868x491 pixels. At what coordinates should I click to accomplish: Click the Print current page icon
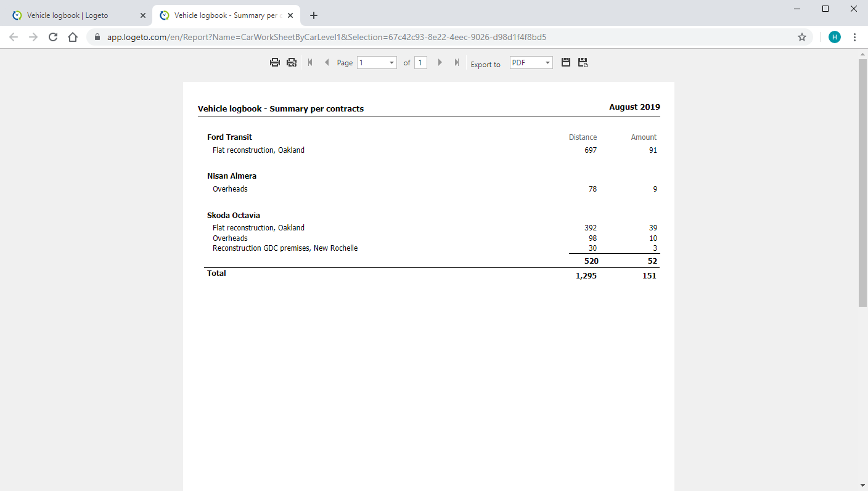[292, 62]
